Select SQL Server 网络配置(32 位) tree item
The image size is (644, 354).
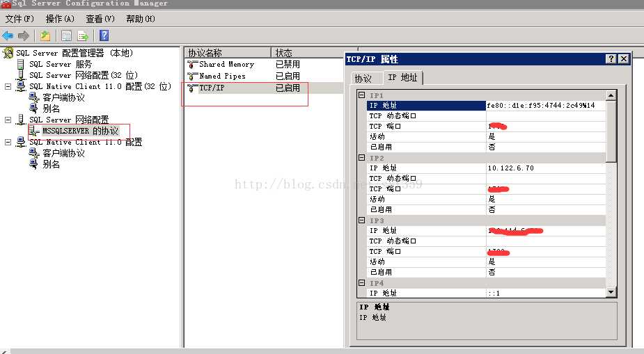pos(84,76)
